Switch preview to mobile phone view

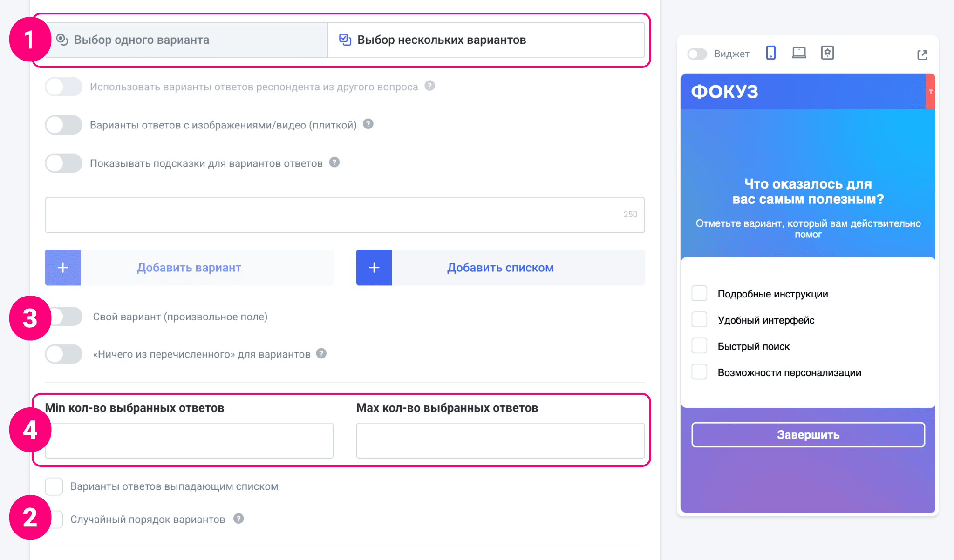coord(771,53)
